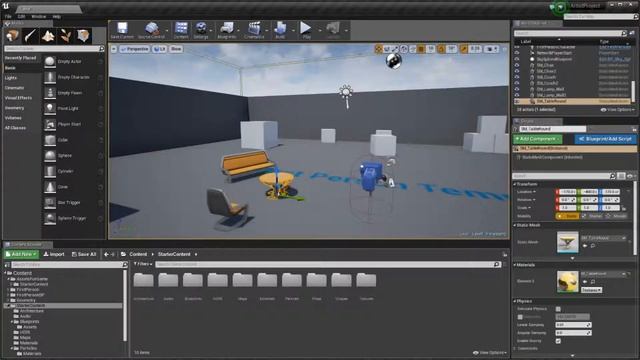Viewport: 640px width, 360px height.
Task: Click the lock icon in Content Browser
Action: coord(505,254)
